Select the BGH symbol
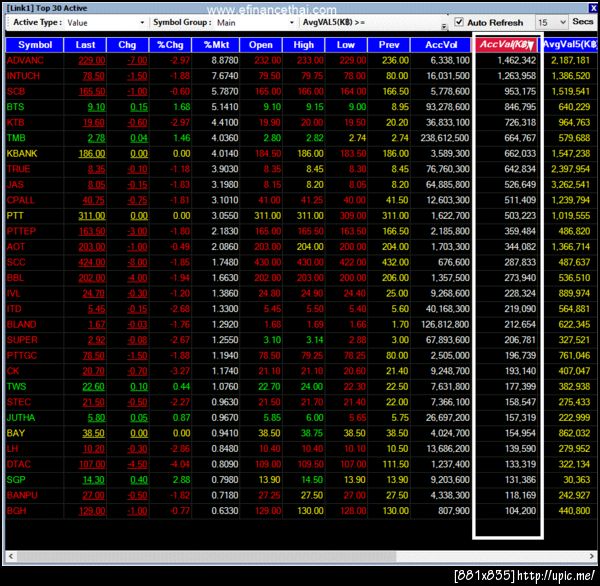Screen dimensions: 600x586 coord(16,511)
